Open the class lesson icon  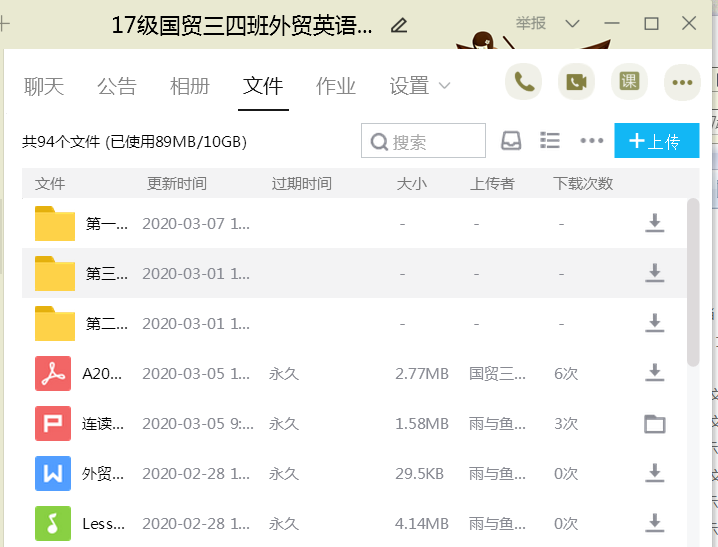click(629, 82)
